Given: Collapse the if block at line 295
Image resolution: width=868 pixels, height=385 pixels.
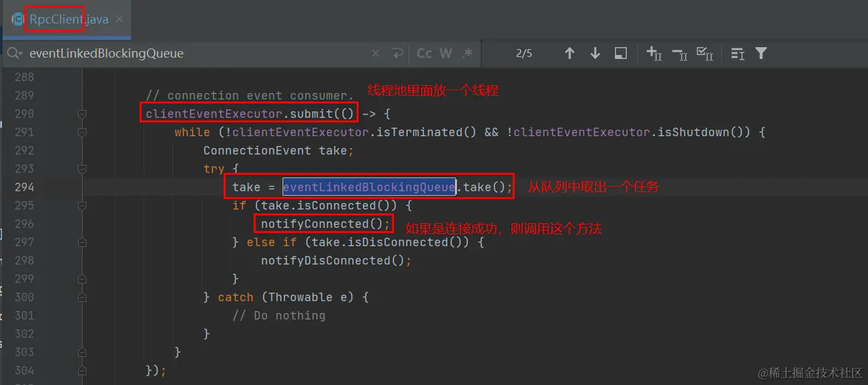Looking at the screenshot, I should [83, 206].
